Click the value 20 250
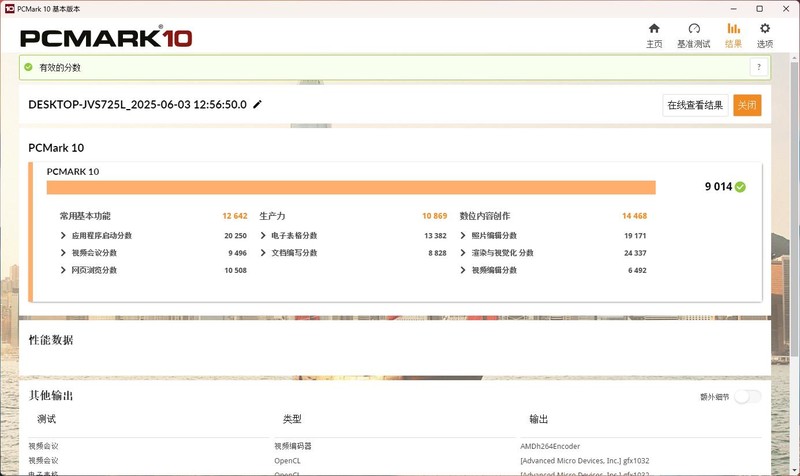Viewport: 800px width, 476px height. [235, 236]
